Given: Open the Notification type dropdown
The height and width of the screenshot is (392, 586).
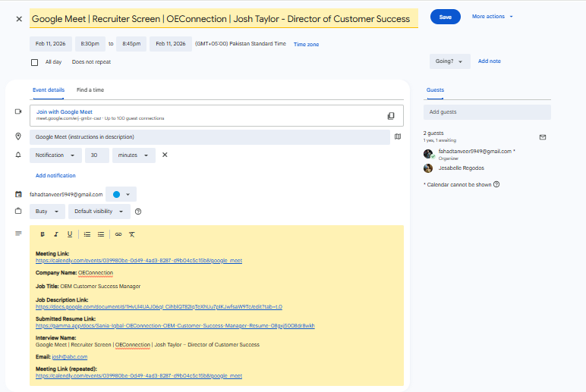Looking at the screenshot, I should [x=55, y=155].
